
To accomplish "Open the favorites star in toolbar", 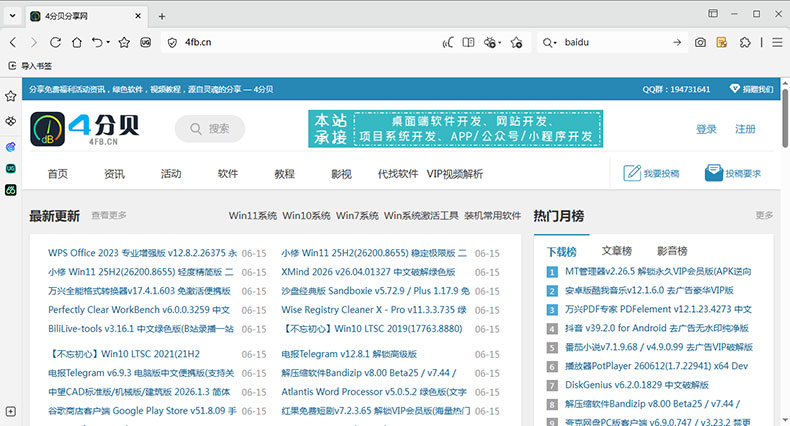I will 124,43.
